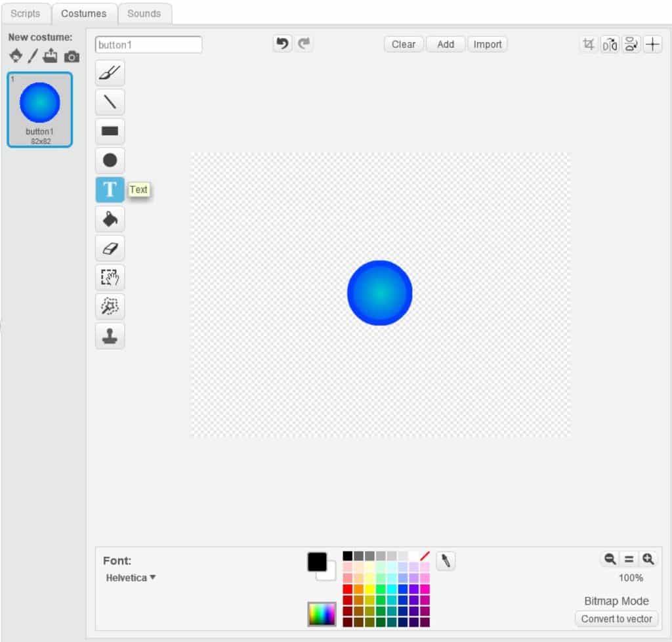Pick the yellow palette swatch
The width and height of the screenshot is (672, 642).
[x=369, y=589]
